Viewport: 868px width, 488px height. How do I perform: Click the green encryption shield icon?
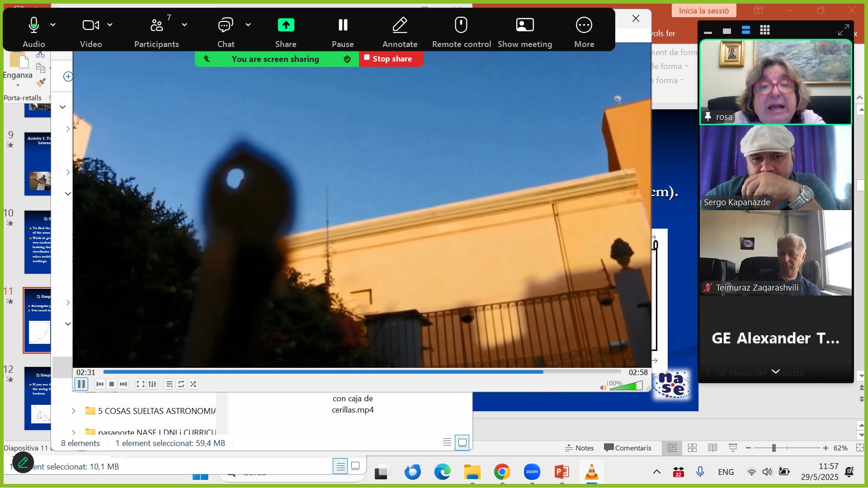coord(347,59)
